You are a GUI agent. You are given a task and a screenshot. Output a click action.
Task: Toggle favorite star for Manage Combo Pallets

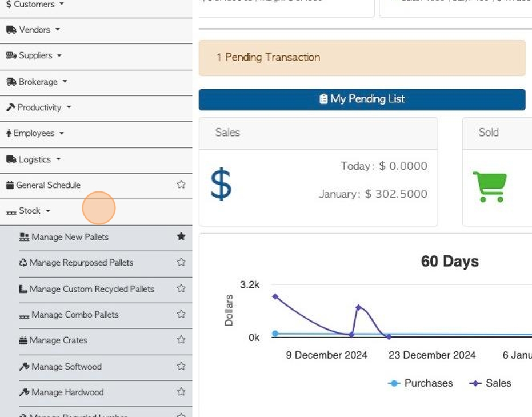click(x=181, y=314)
